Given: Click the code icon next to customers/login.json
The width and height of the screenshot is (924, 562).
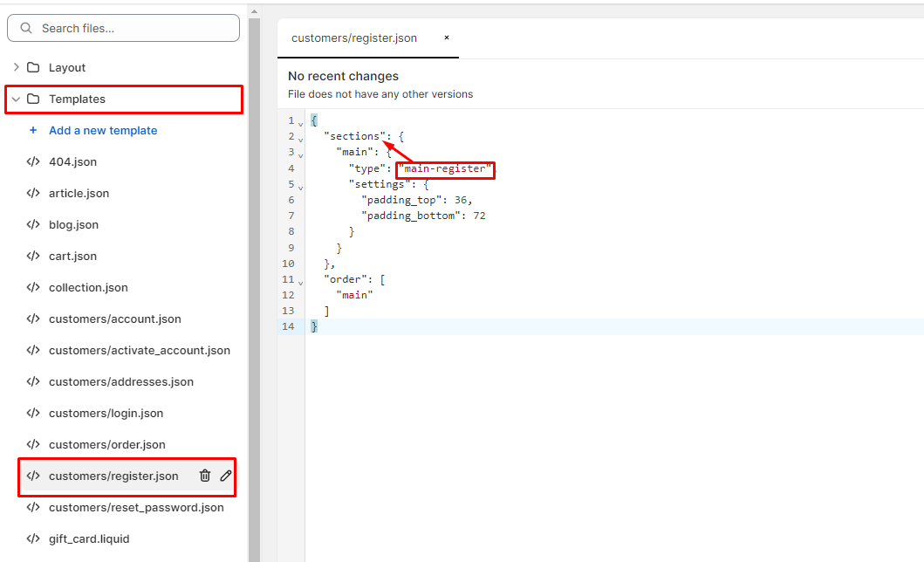Looking at the screenshot, I should (x=33, y=413).
